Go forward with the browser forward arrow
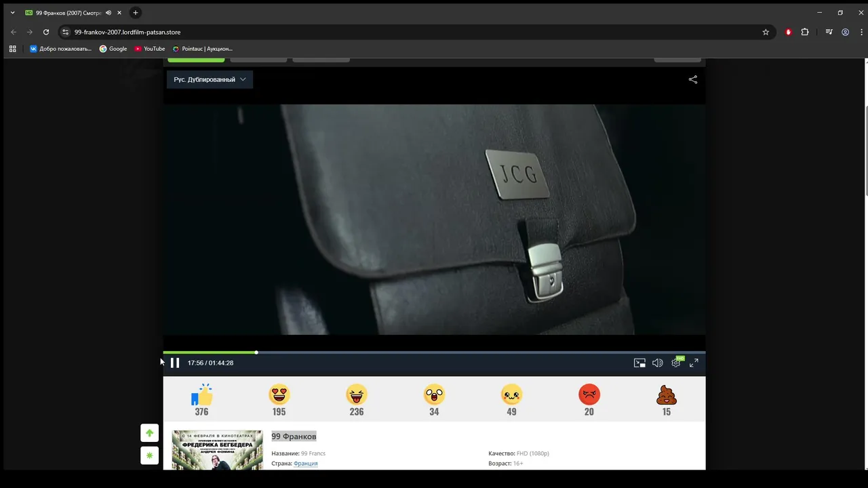 tap(30, 32)
